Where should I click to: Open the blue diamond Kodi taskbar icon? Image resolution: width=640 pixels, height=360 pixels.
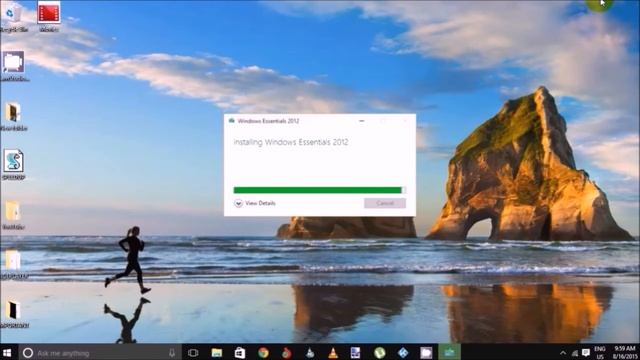pos(403,353)
